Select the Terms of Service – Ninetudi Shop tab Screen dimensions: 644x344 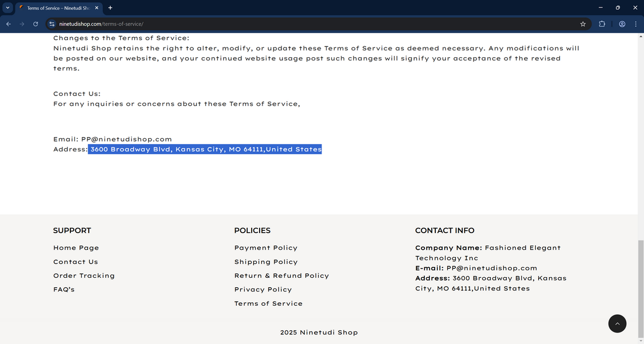59,8
